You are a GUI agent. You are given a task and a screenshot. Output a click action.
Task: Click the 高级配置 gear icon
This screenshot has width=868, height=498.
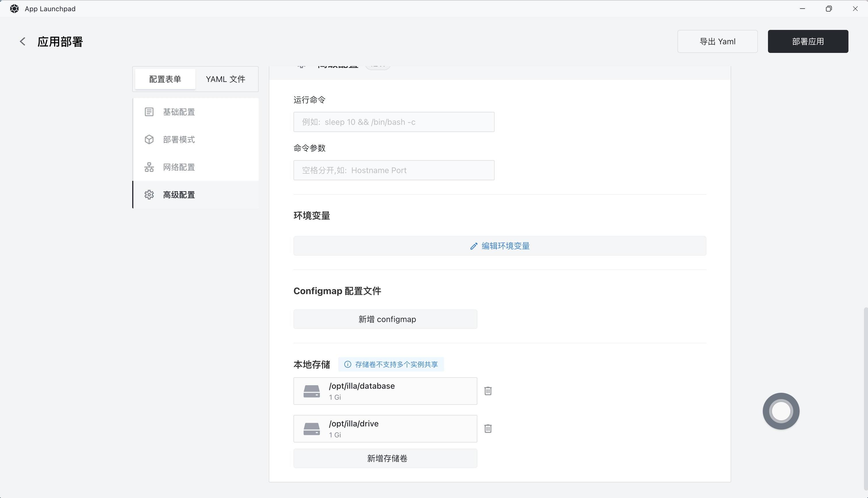pos(149,195)
